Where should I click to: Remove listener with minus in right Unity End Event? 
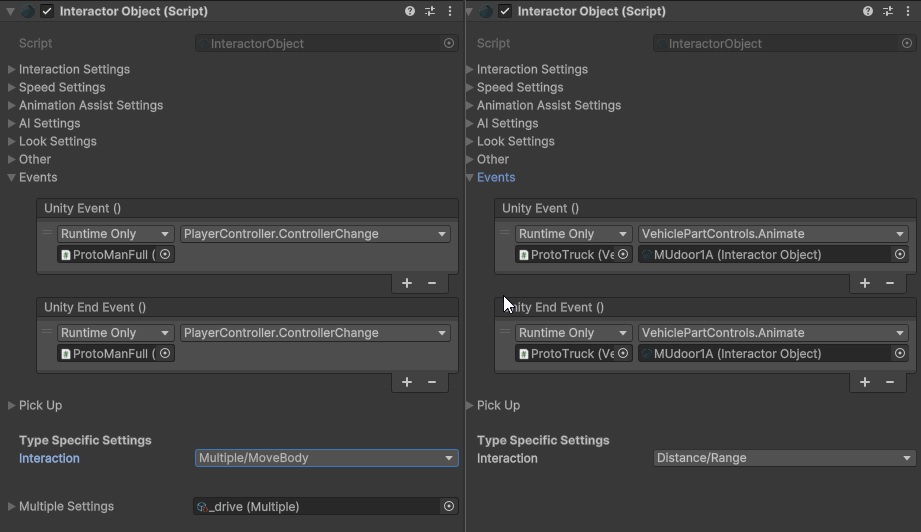[x=890, y=382]
